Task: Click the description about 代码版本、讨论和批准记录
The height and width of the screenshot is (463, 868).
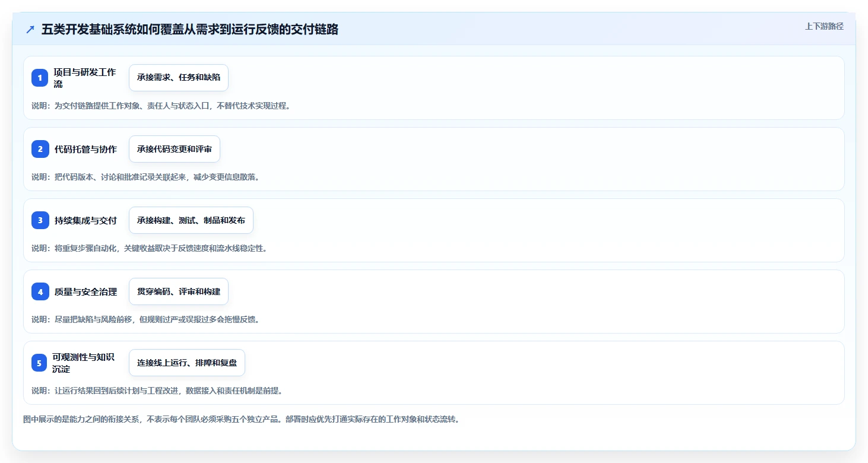Action: pyautogui.click(x=145, y=177)
